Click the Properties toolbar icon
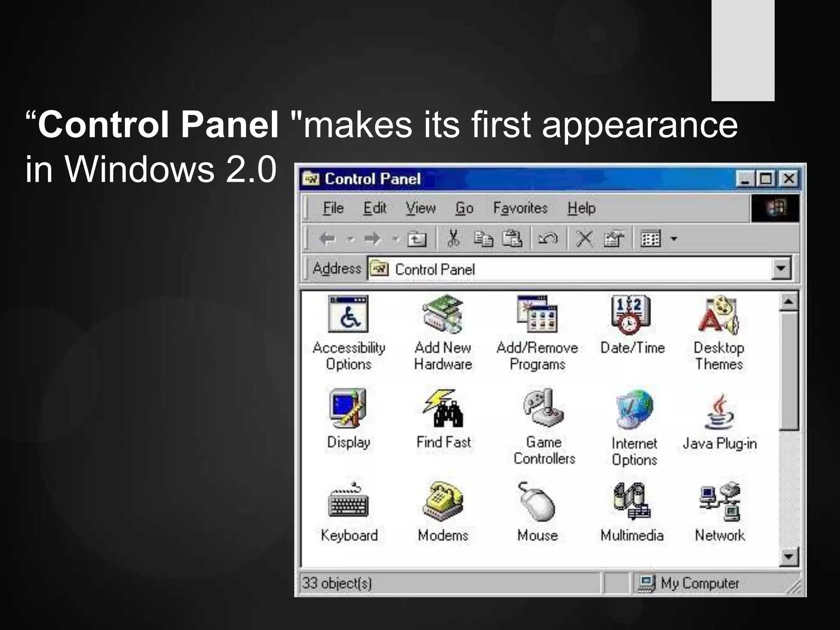This screenshot has width=840, height=630. [x=614, y=239]
